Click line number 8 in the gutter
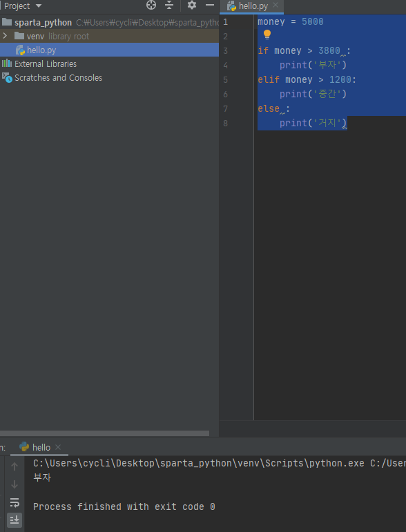Viewport: 406px width, 532px height. tap(225, 123)
